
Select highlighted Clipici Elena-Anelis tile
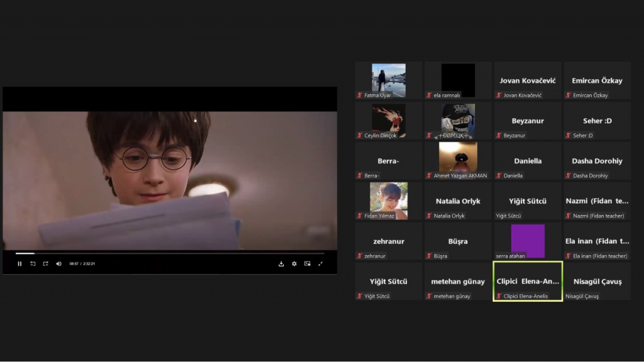[x=527, y=282]
